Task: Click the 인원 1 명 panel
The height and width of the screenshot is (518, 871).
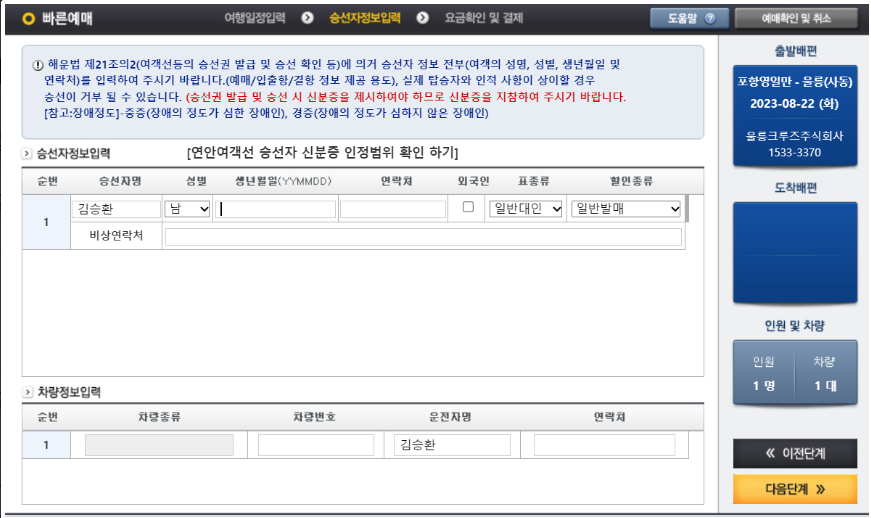Action: tap(764, 373)
